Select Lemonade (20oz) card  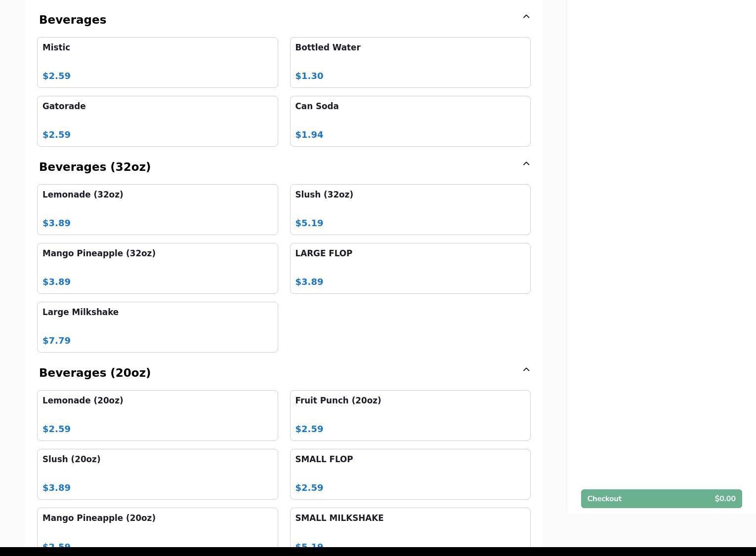(x=158, y=415)
